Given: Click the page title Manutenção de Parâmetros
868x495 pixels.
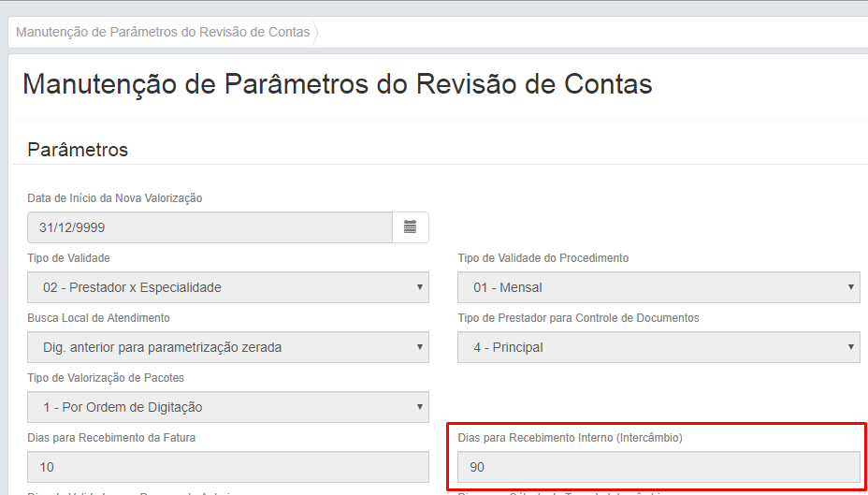Looking at the screenshot, I should click(x=337, y=85).
